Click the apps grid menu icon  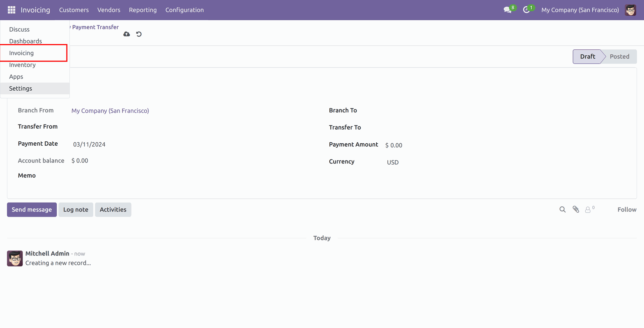pyautogui.click(x=11, y=10)
